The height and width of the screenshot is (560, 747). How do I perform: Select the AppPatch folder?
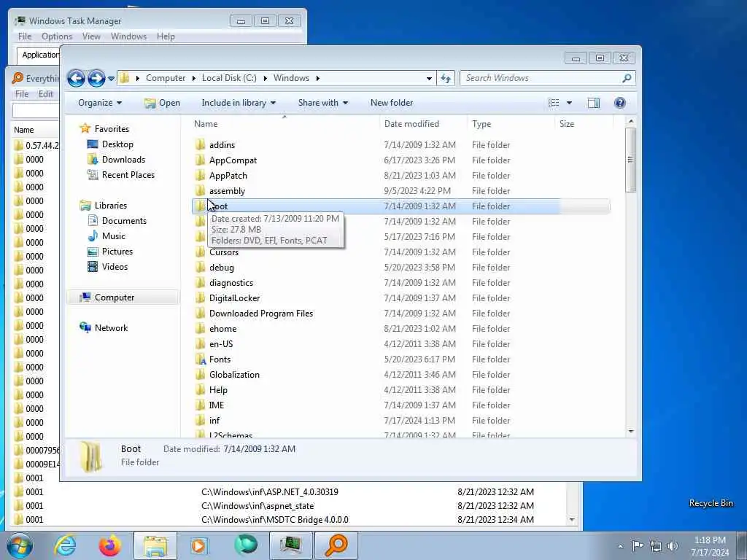pos(228,175)
